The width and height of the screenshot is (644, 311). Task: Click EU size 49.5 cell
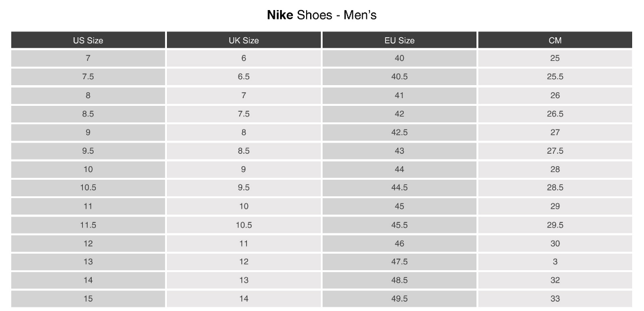(400, 299)
